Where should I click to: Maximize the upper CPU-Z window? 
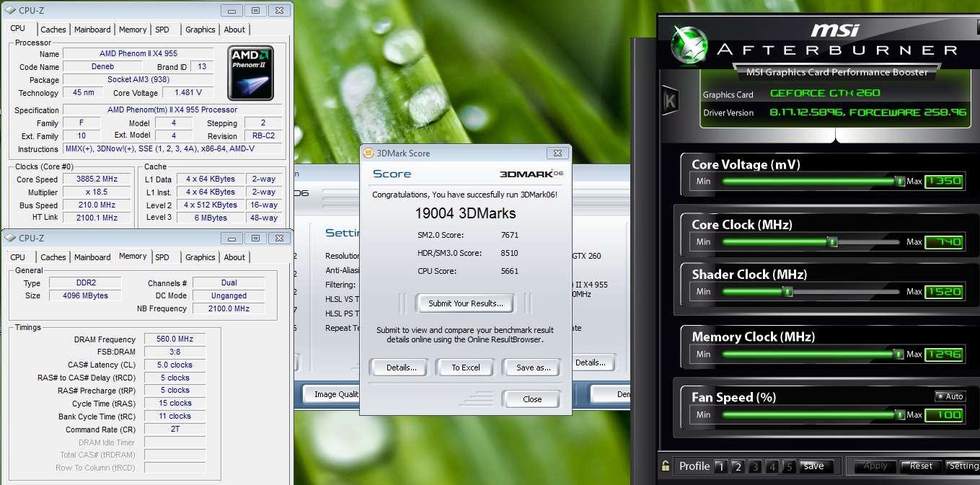click(255, 10)
